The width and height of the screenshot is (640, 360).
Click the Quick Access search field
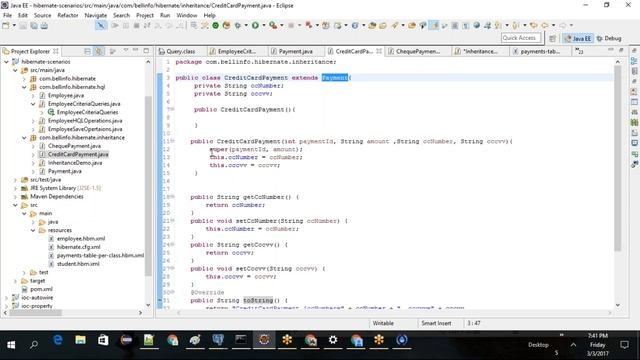(x=521, y=38)
